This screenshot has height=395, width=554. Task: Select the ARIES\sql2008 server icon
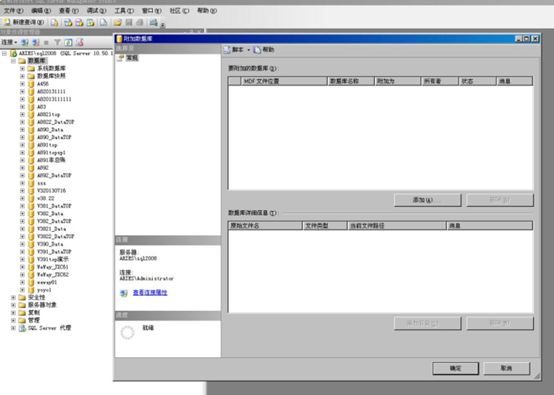pos(13,53)
